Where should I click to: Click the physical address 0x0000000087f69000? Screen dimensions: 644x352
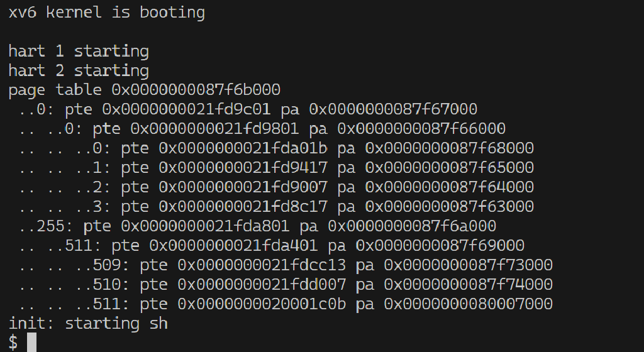(x=440, y=246)
